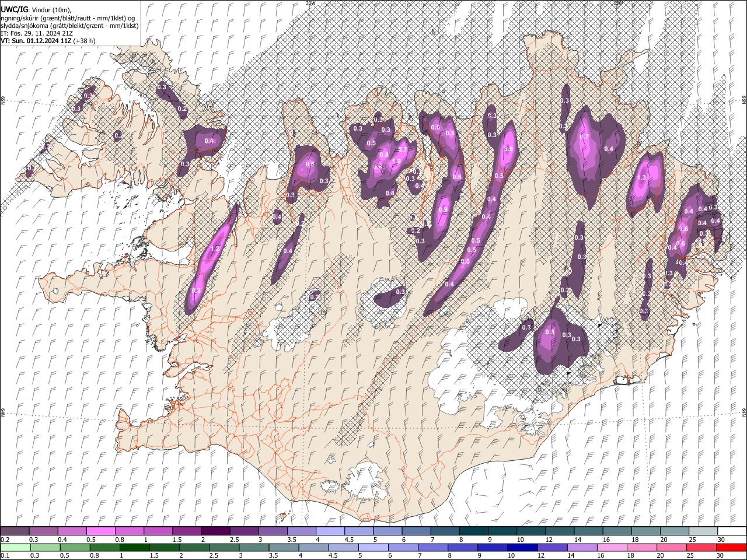The height and width of the screenshot is (560, 747).
Task: Click the '1.3' snowfall value on the map
Action: (643, 178)
